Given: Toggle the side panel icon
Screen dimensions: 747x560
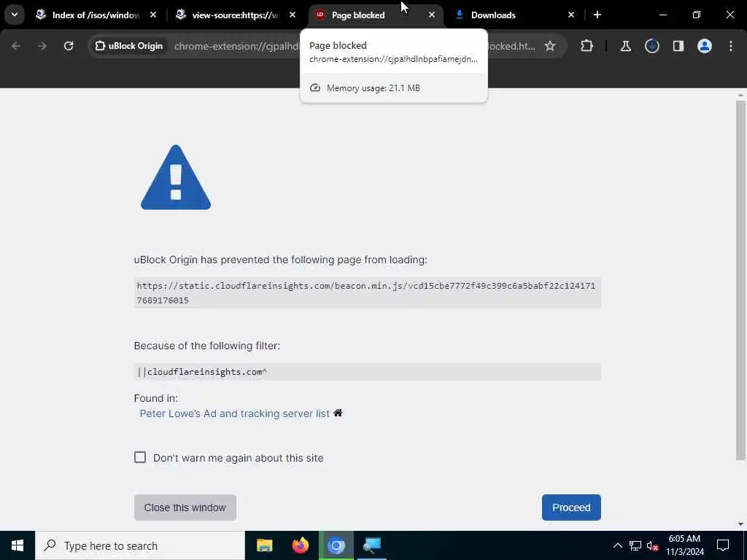Looking at the screenshot, I should tap(678, 46).
